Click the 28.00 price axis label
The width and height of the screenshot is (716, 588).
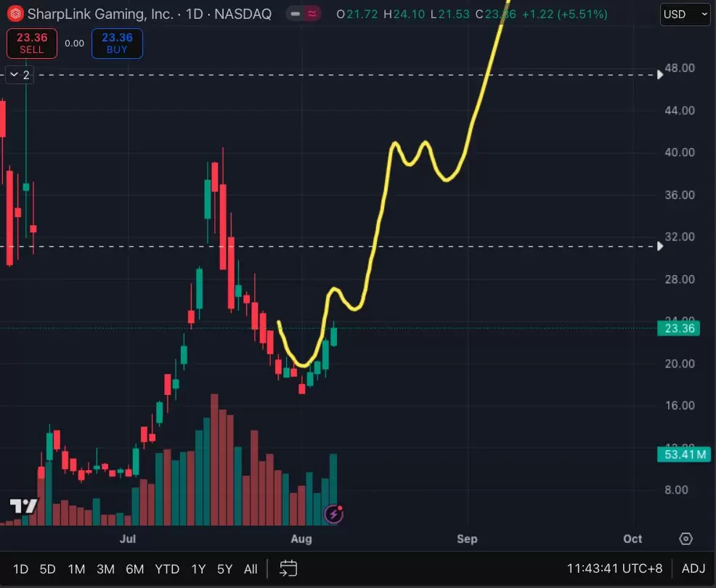(x=680, y=279)
